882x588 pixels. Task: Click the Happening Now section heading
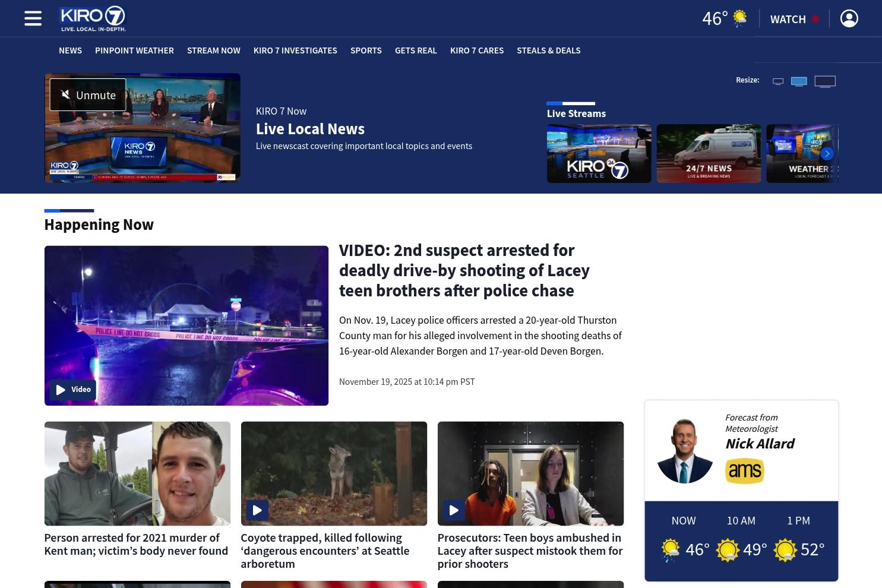[x=99, y=225]
